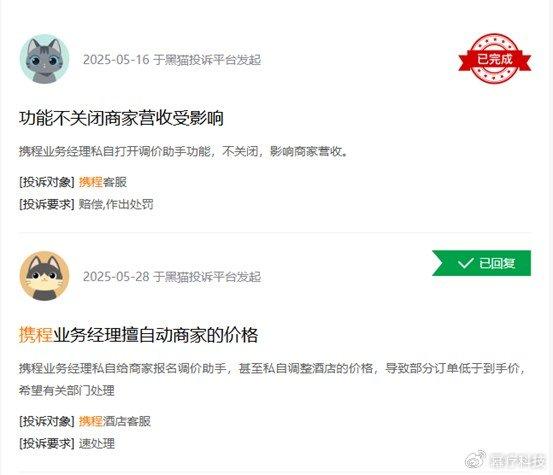Click the 赔偿,作出处罚 complaint demand text
This screenshot has width=553, height=475.
click(x=116, y=204)
